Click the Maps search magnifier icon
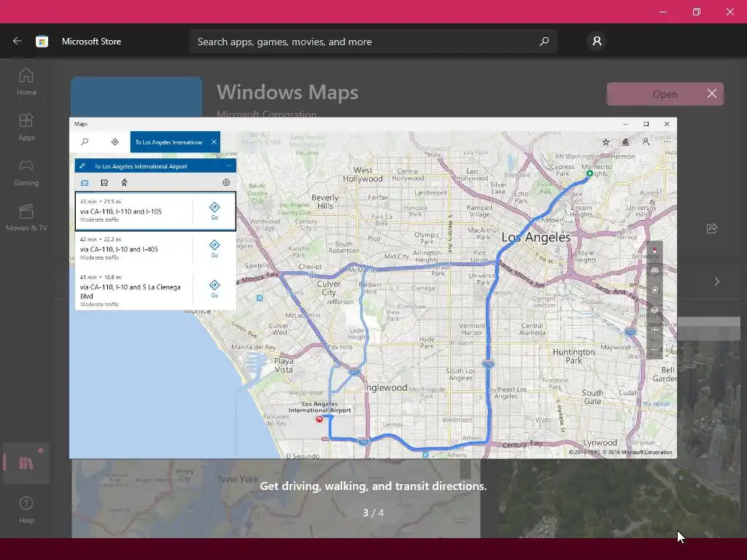Image resolution: width=747 pixels, height=560 pixels. pyautogui.click(x=85, y=142)
